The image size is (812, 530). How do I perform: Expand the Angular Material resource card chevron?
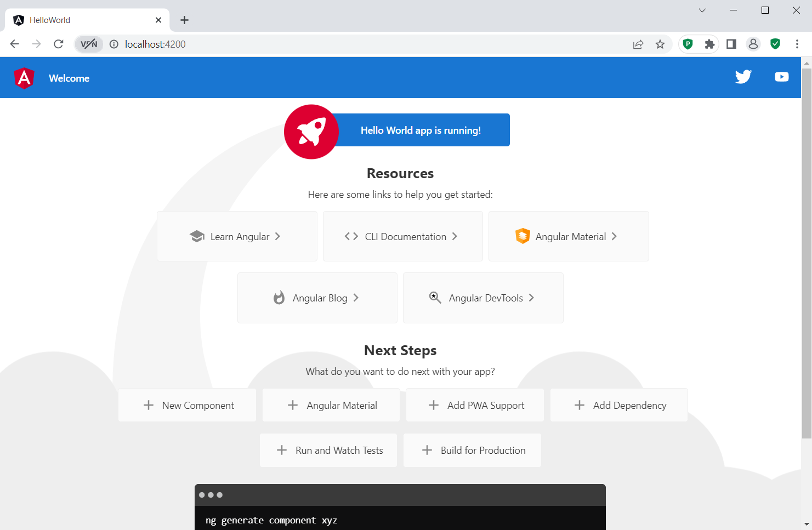point(614,236)
